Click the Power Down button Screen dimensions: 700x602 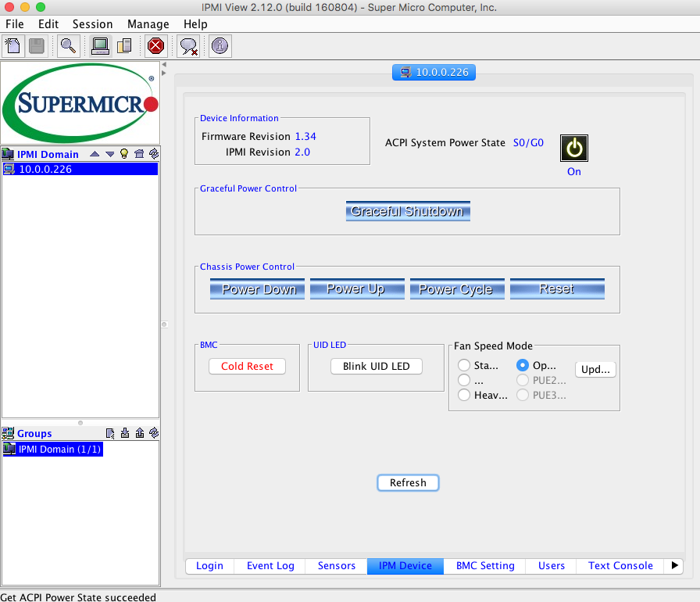pos(258,289)
